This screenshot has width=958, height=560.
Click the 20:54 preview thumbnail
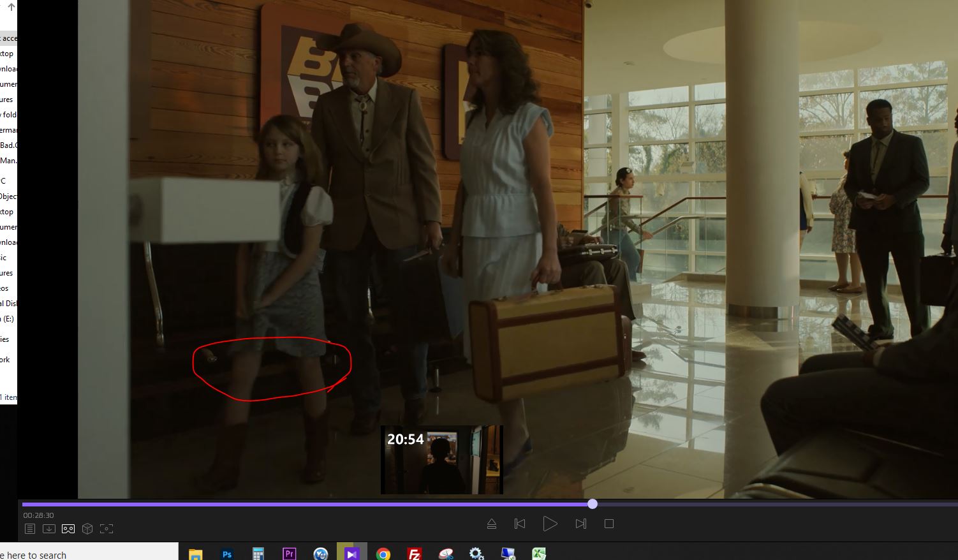441,460
